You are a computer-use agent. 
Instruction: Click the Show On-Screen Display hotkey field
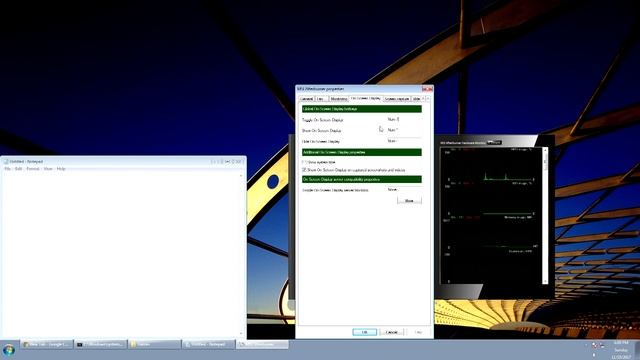coord(404,130)
